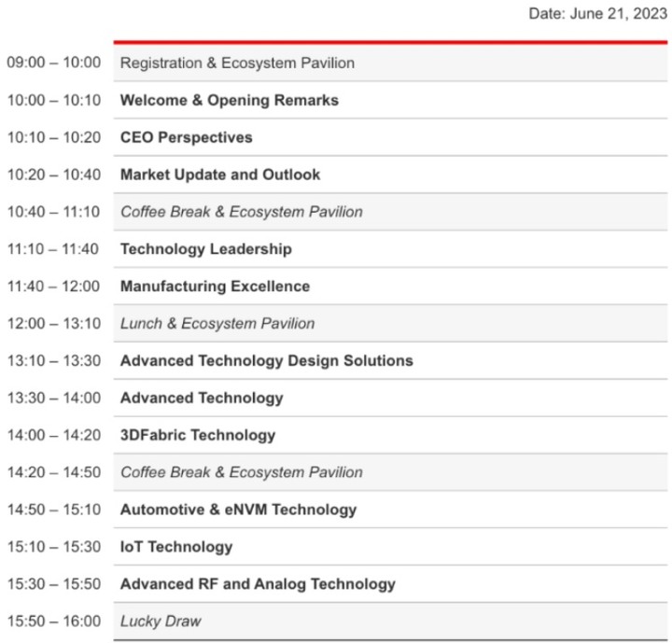Click Lunch & Ecosystem Pavilion row
672x643 pixels.
tap(390, 324)
